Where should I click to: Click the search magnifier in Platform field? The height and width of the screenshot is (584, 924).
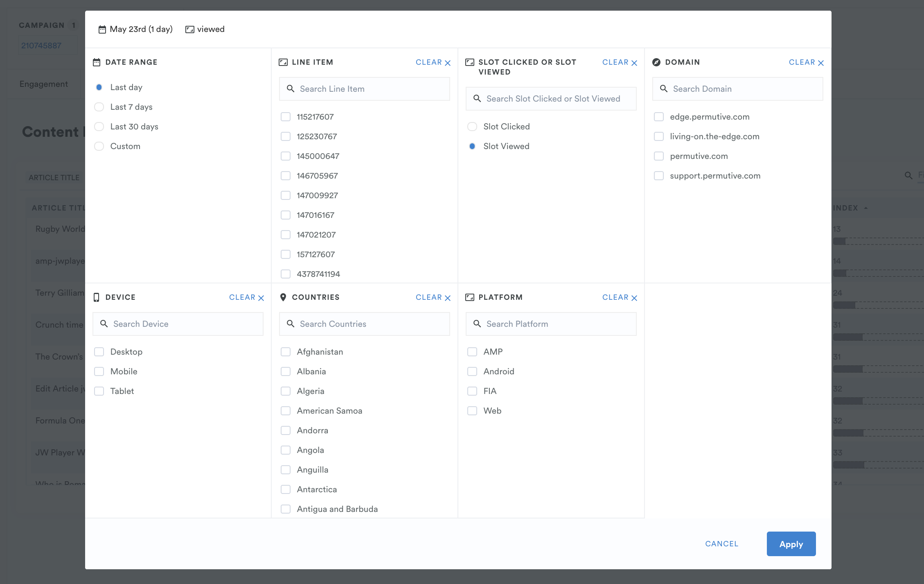pyautogui.click(x=477, y=324)
